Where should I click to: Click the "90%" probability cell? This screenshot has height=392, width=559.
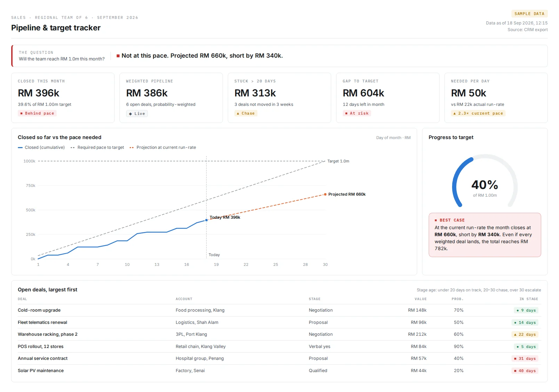point(459,347)
